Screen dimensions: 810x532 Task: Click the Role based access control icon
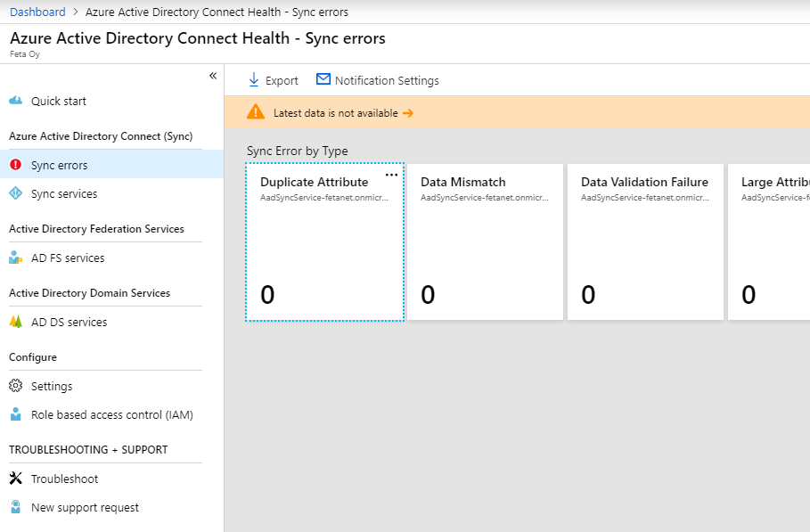coord(15,414)
